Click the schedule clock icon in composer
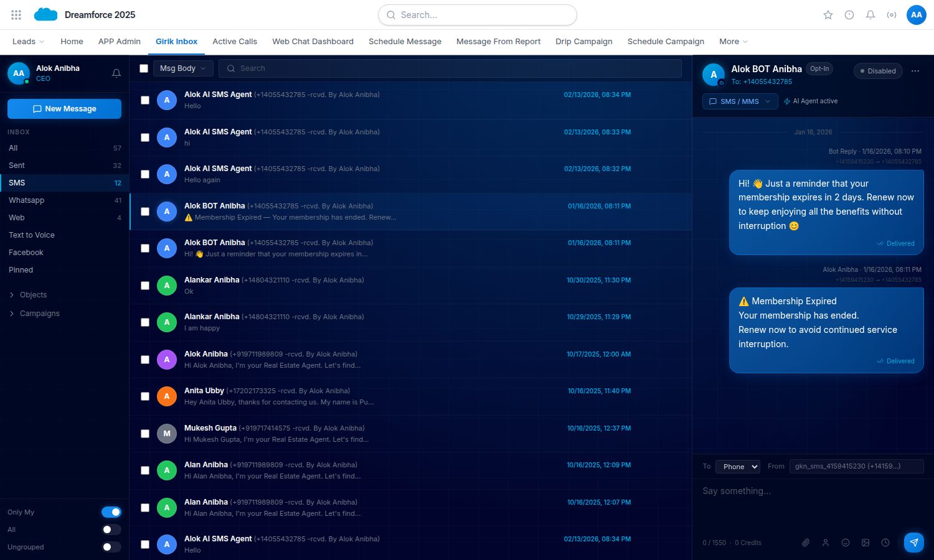 click(x=885, y=543)
